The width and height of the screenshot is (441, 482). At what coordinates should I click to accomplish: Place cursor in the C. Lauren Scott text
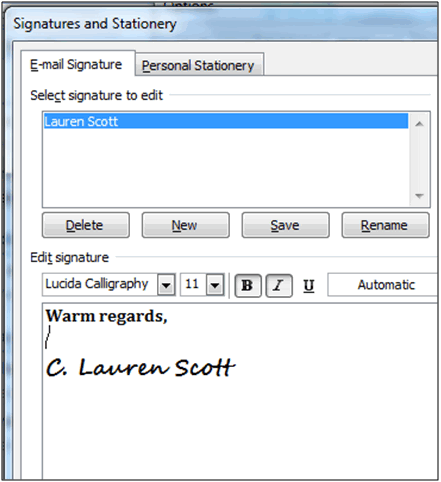tap(140, 368)
